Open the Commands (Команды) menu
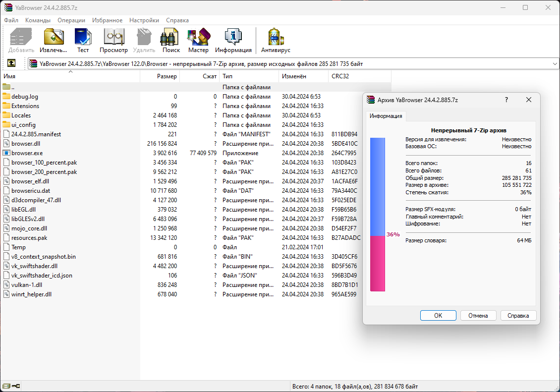Screen dimensions: 560x392 pyautogui.click(x=38, y=20)
